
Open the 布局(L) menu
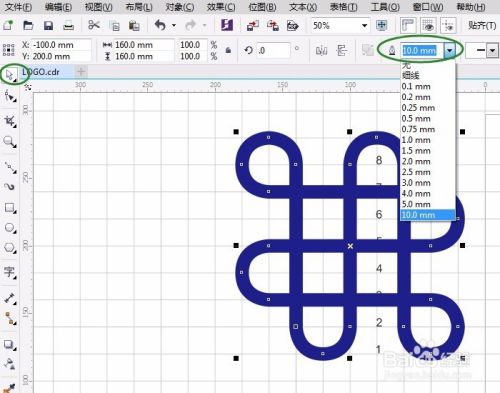coord(139,7)
